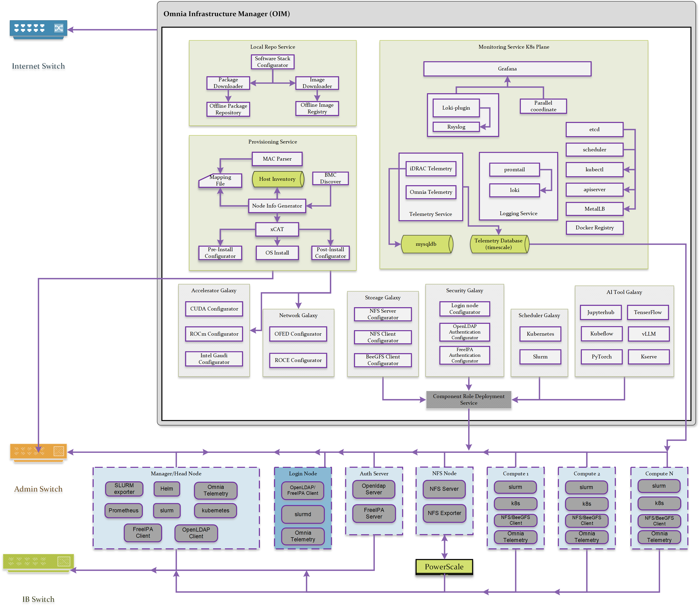Screen dimensions: 700x612
Task: Select the mysqldb database cylinder
Action: pos(427,244)
